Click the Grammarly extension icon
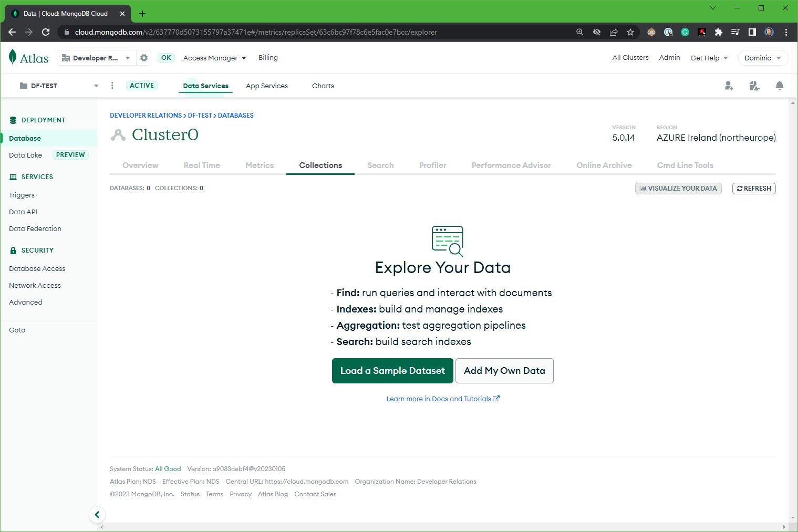The width and height of the screenshot is (798, 532). [x=685, y=32]
